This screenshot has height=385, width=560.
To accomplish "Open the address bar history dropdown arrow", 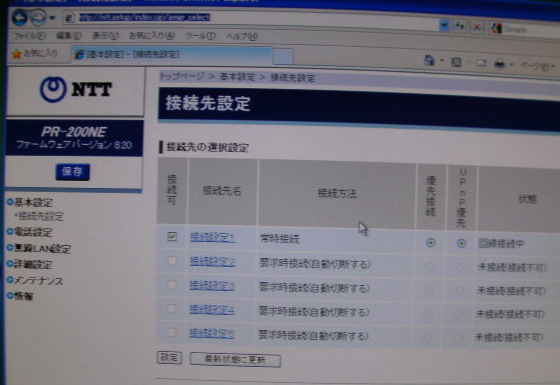I will click(x=444, y=25).
